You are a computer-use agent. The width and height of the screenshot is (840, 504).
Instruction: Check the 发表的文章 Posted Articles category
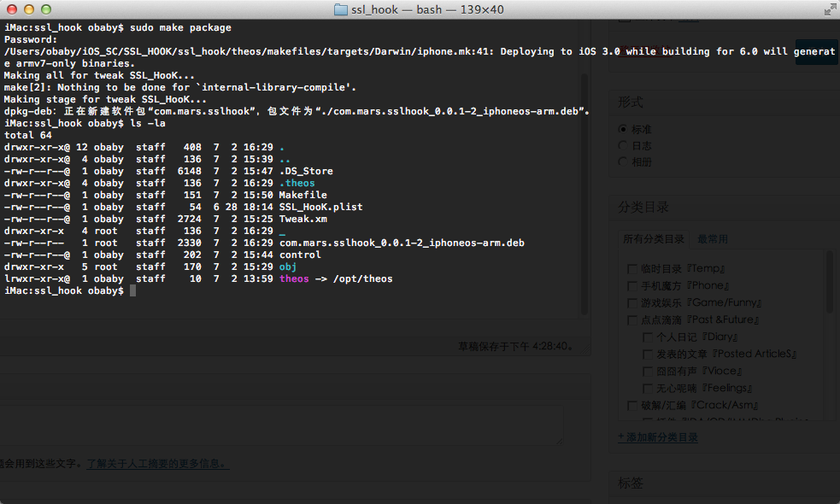point(648,355)
